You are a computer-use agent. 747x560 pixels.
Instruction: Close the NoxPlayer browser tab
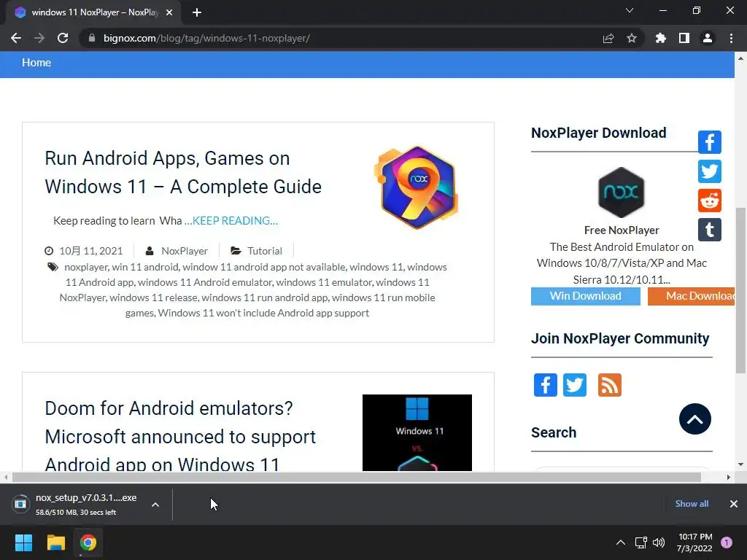coord(169,12)
